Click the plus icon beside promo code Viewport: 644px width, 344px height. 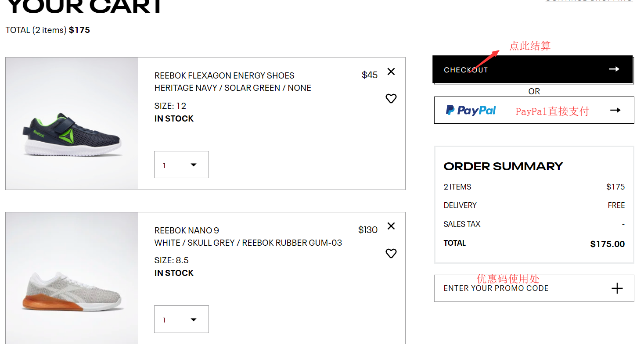[x=617, y=288]
